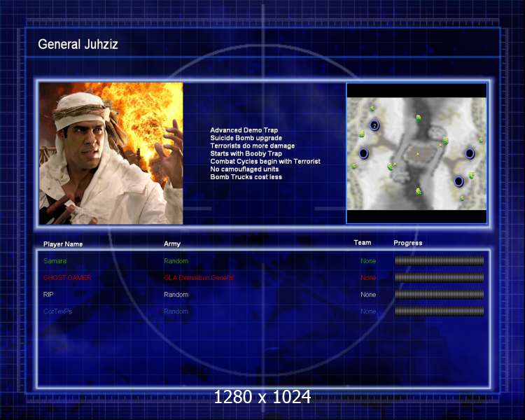This screenshot has height=420, width=525.
Task: Click the "Advanced Demo Trap" line
Action: point(244,130)
